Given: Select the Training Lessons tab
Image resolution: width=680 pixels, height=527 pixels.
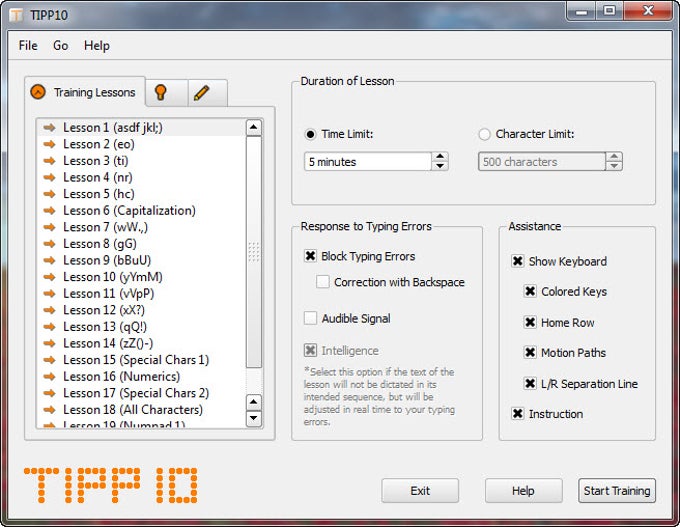Looking at the screenshot, I should pyautogui.click(x=85, y=92).
